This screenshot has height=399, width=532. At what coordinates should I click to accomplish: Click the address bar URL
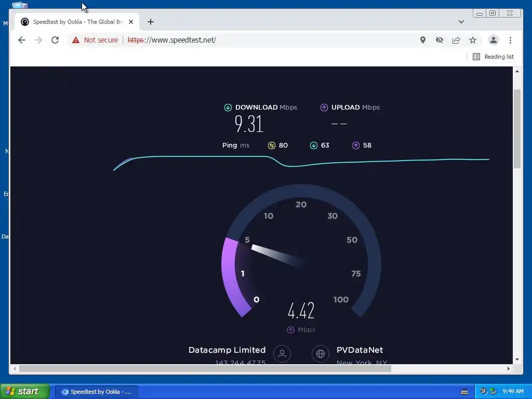(x=171, y=40)
